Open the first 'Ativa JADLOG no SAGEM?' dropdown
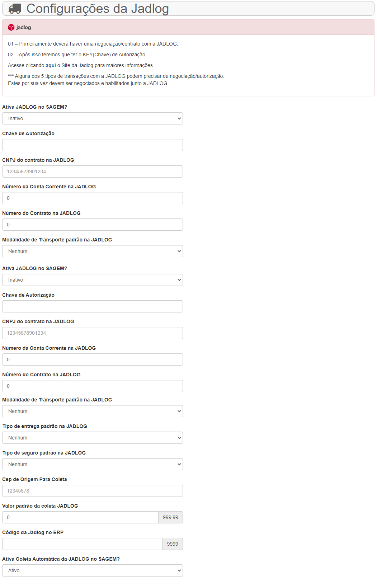 coord(93,118)
